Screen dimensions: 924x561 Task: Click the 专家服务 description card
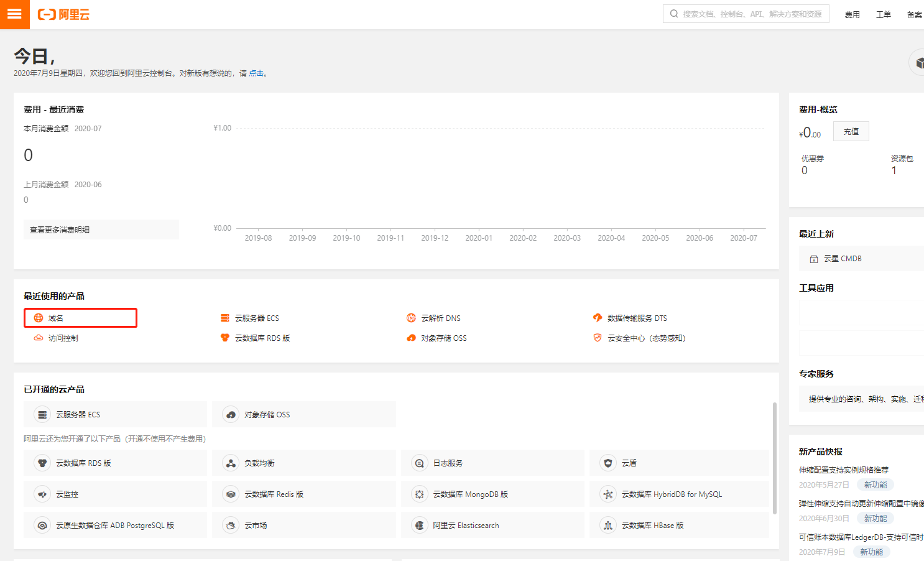861,399
